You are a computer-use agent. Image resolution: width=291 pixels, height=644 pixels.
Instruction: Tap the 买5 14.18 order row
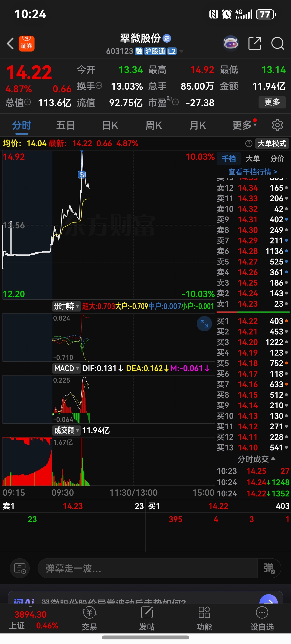252,363
